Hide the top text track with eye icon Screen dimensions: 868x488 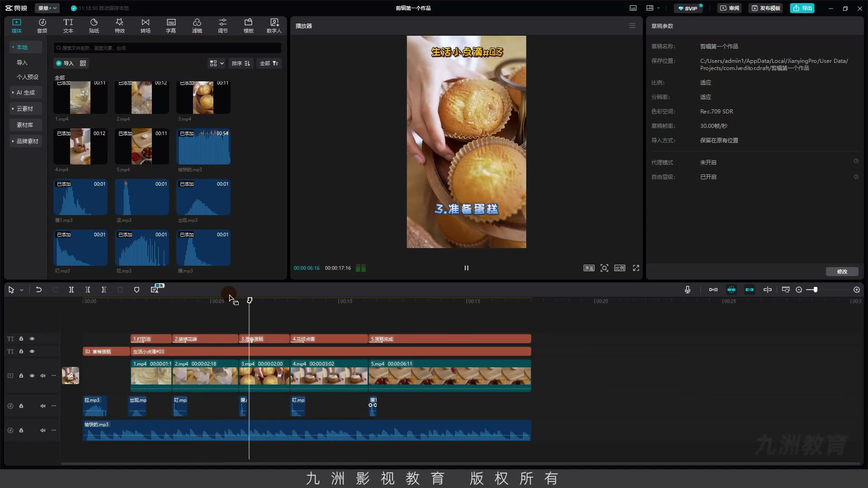pyautogui.click(x=32, y=338)
